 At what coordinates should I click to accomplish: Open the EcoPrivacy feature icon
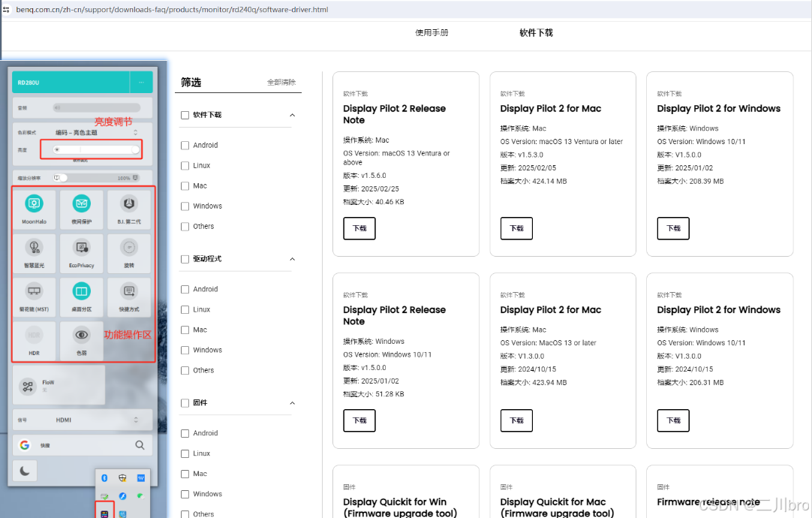[81, 248]
